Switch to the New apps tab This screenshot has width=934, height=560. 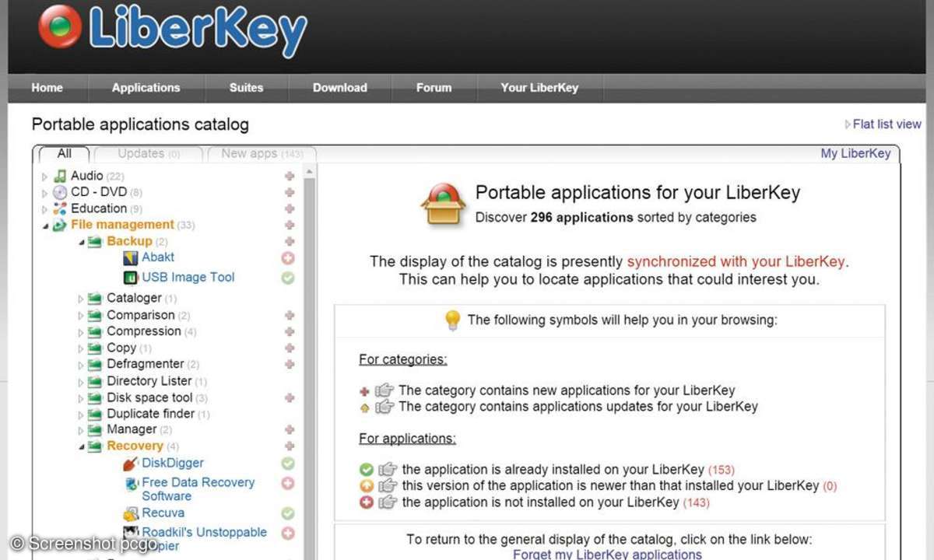tap(262, 154)
